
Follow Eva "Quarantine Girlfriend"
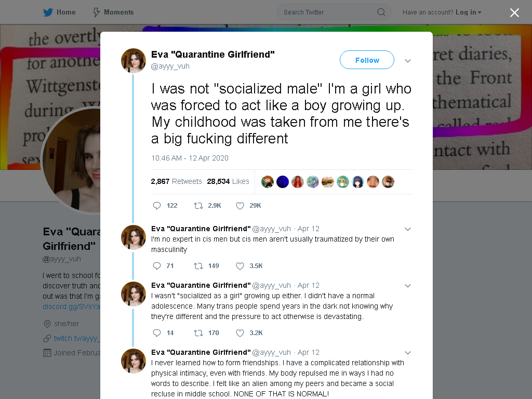(x=367, y=60)
